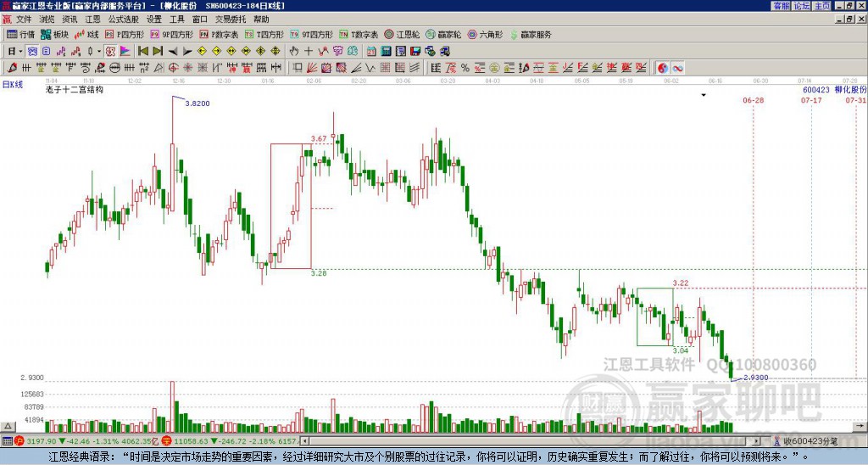Select the red pencil drawing tool

[x=12, y=68]
